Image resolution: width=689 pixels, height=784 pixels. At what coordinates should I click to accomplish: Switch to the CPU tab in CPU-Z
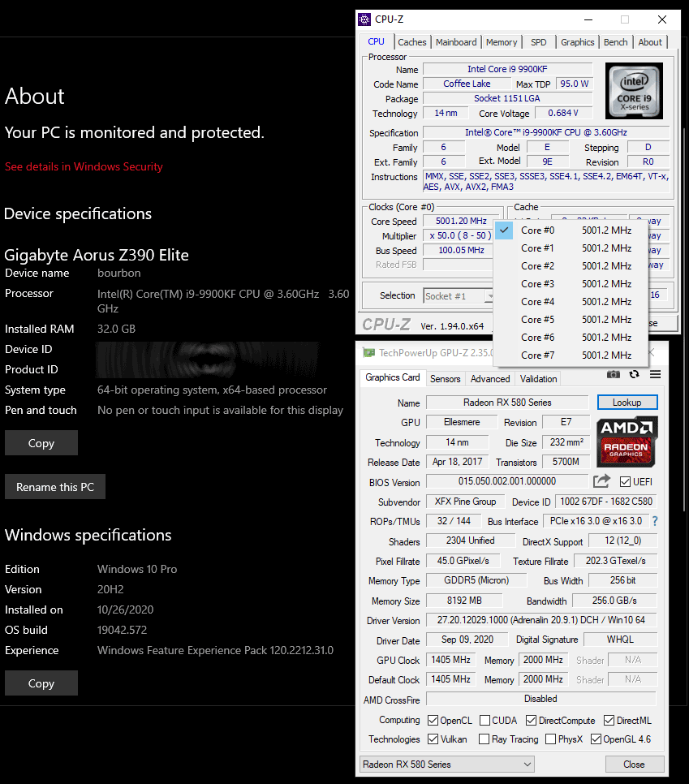coord(376,41)
